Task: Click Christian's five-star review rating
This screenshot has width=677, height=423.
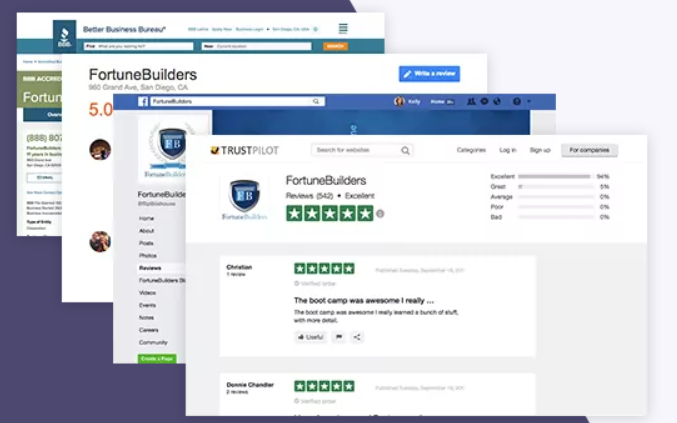Action: pos(324,268)
